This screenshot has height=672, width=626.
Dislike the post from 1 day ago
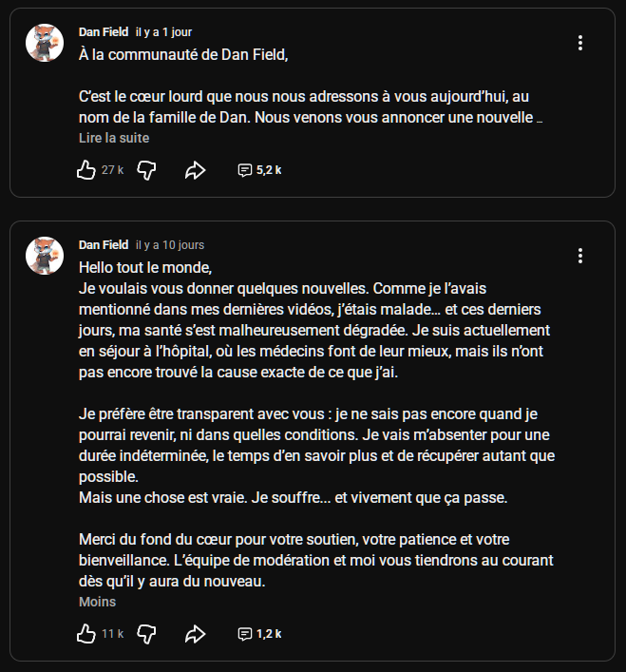coord(146,170)
